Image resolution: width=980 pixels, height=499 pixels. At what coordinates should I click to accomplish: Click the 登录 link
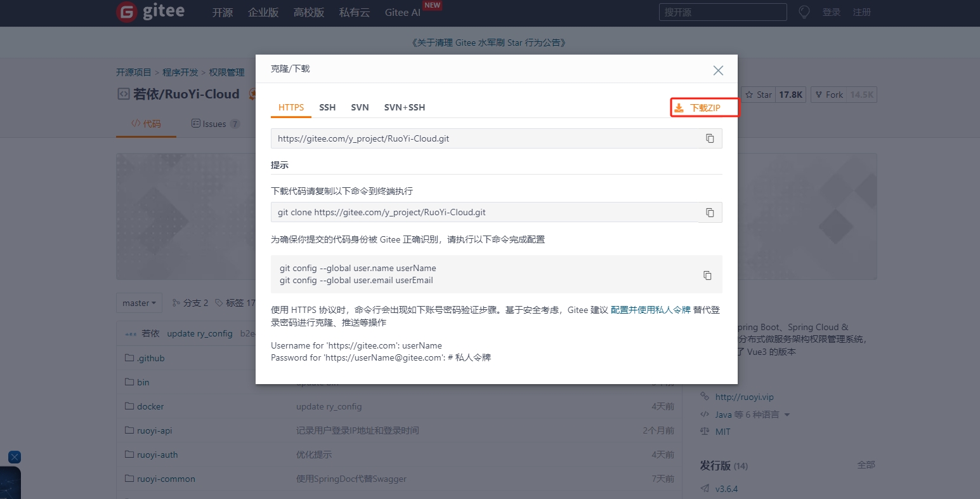832,13
